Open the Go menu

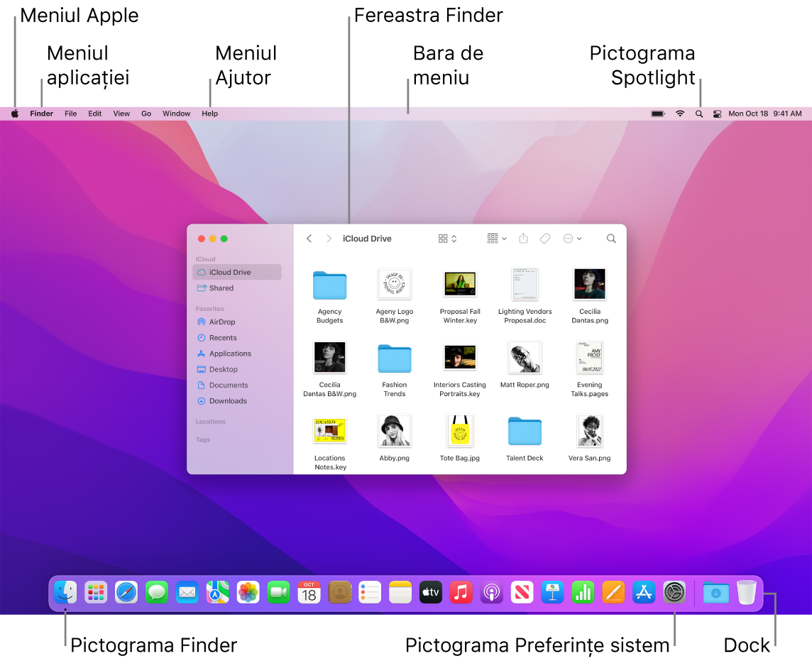(x=146, y=113)
